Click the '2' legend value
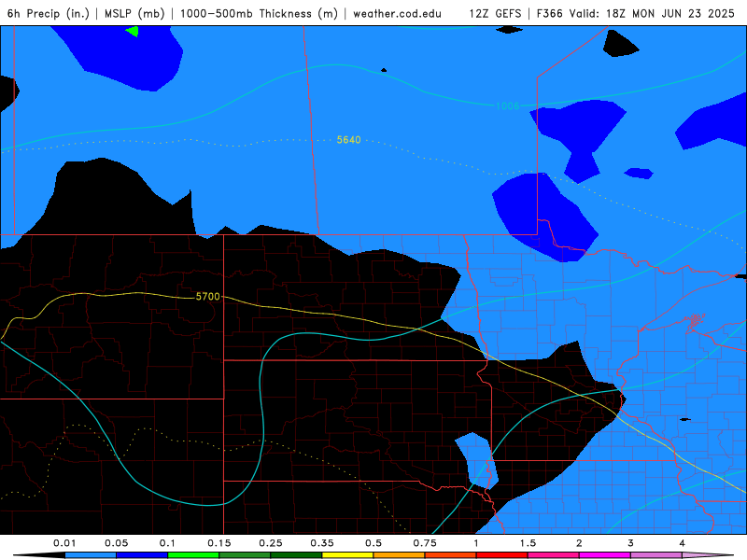 tap(579, 543)
